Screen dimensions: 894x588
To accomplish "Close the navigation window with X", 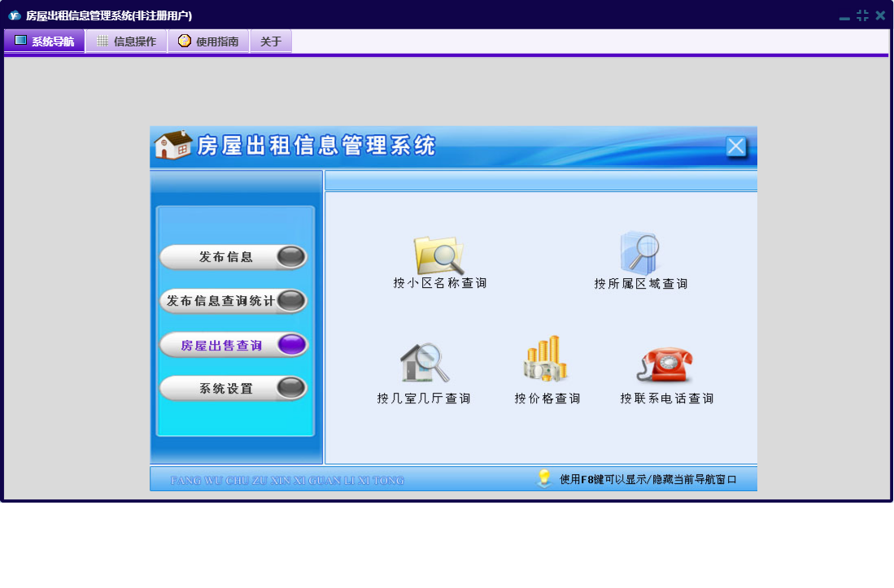I will pos(735,146).
